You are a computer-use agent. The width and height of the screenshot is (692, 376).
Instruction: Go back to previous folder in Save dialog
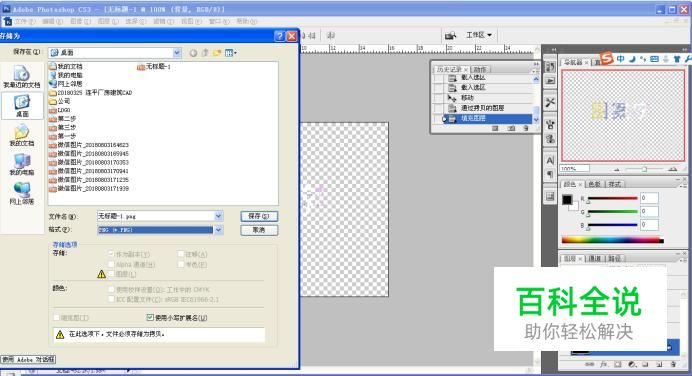(193, 53)
